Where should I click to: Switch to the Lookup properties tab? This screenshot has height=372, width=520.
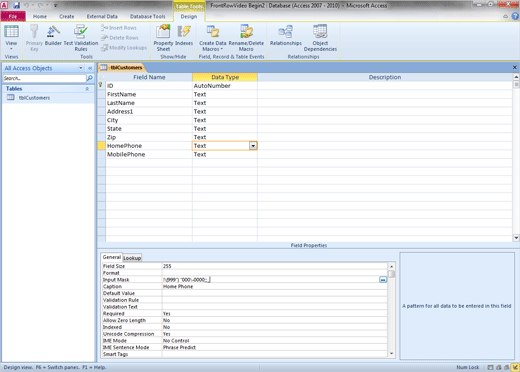tap(132, 258)
